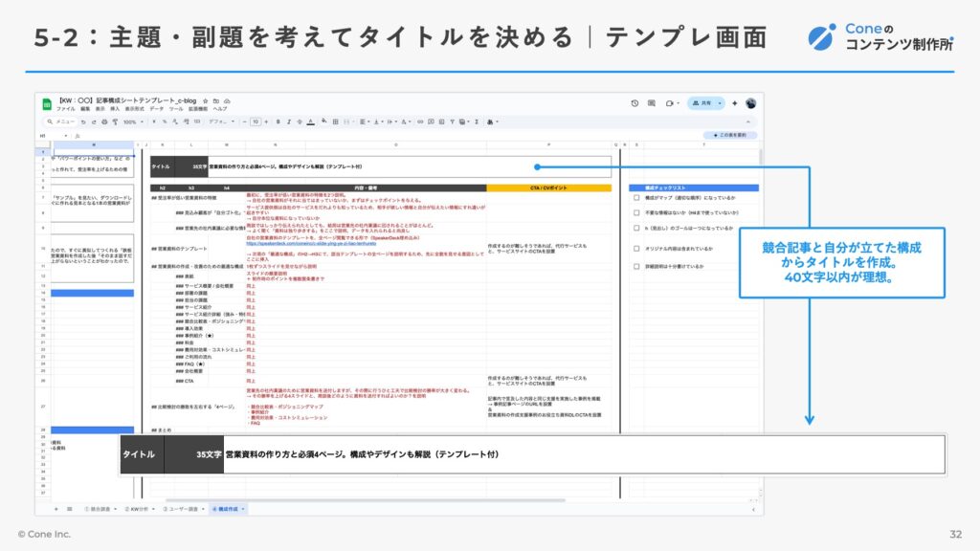Open the vertical align dropdown
This screenshot has width=980, height=551.
coord(379,121)
